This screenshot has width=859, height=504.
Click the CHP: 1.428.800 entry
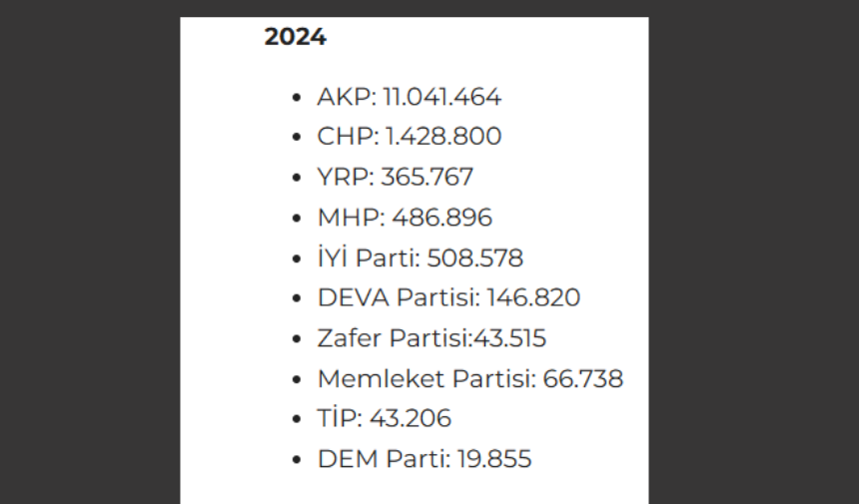pyautogui.click(x=410, y=137)
